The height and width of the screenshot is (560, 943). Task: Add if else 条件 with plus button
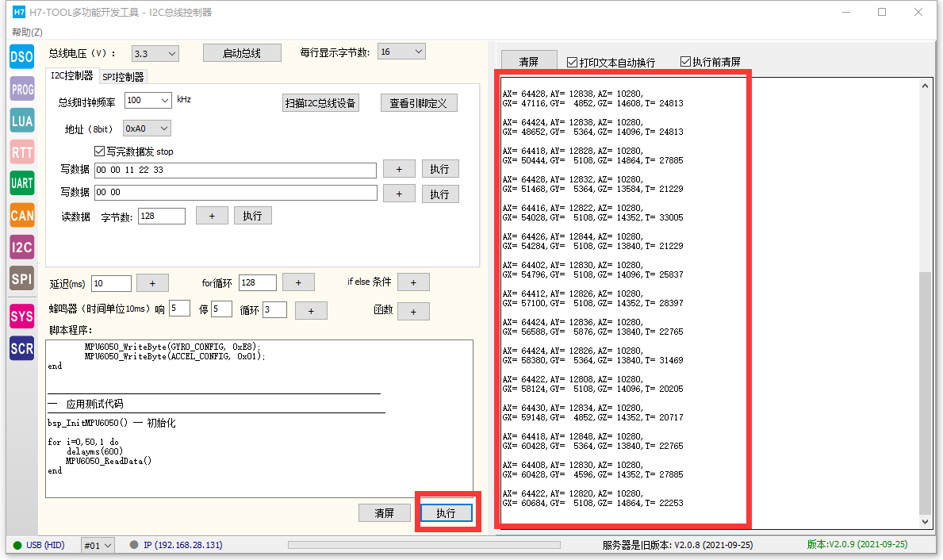pyautogui.click(x=414, y=282)
